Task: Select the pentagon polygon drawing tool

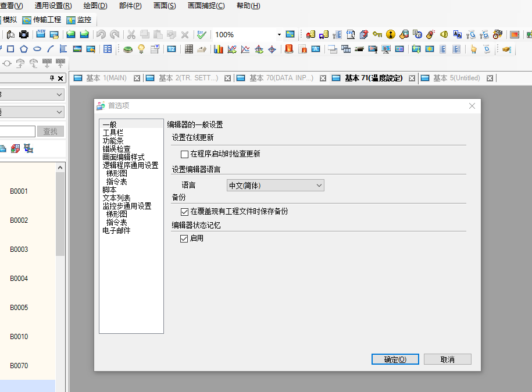Action: (x=24, y=49)
